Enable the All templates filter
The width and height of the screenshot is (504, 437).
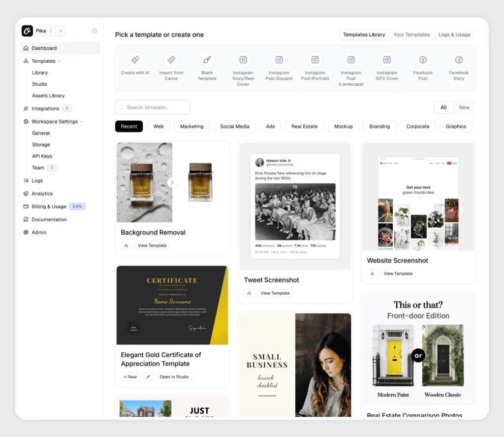coord(443,107)
